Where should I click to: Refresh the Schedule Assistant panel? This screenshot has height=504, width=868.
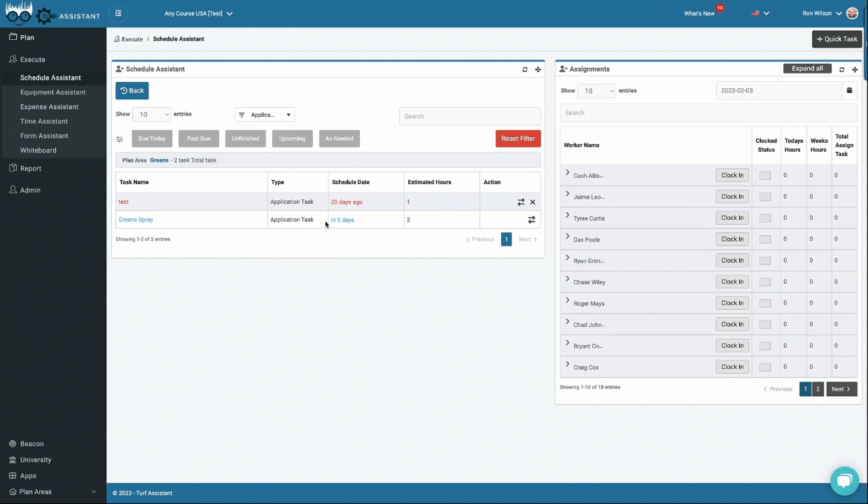pyautogui.click(x=524, y=69)
